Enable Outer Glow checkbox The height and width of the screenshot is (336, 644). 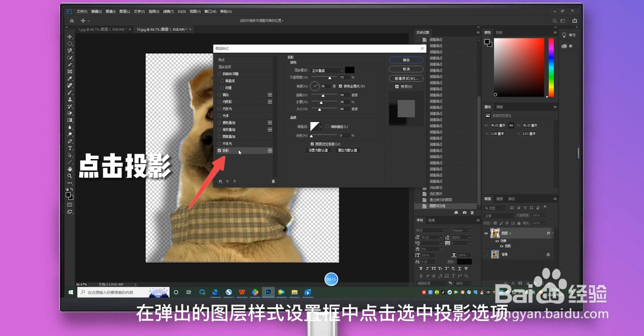point(219,143)
